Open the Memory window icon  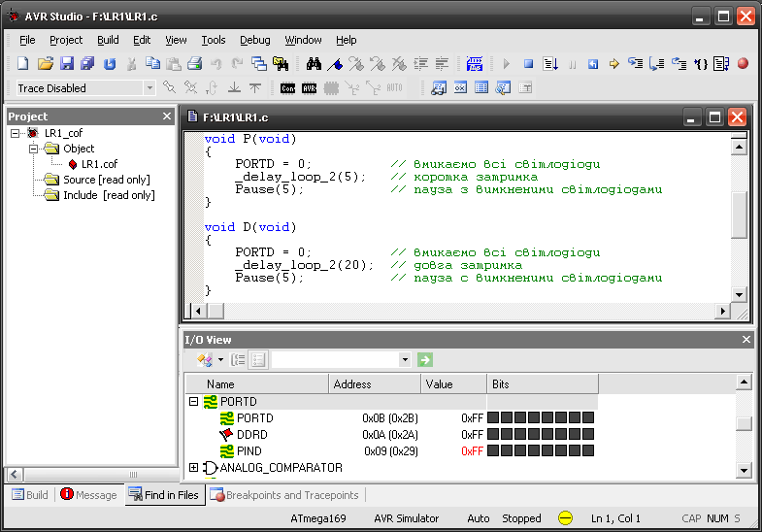point(481,87)
